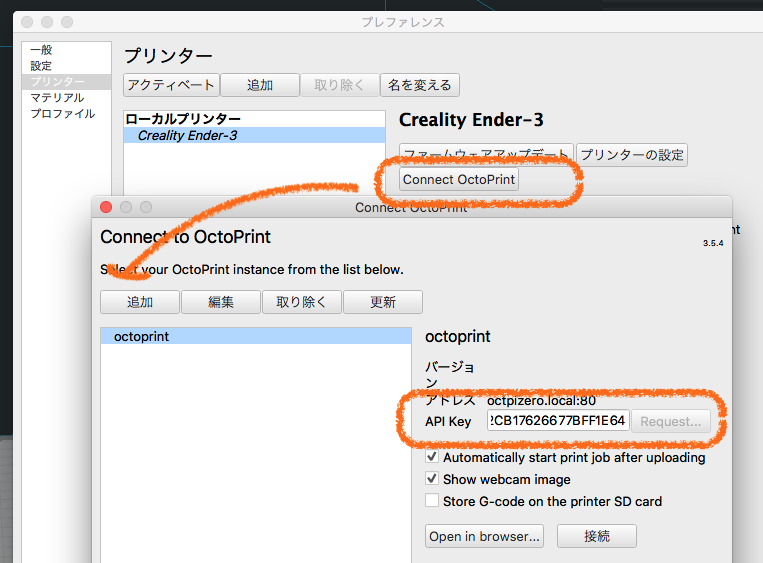The width and height of the screenshot is (763, 563).
Task: Click the ファームウェアアップデート button
Action: point(486,155)
